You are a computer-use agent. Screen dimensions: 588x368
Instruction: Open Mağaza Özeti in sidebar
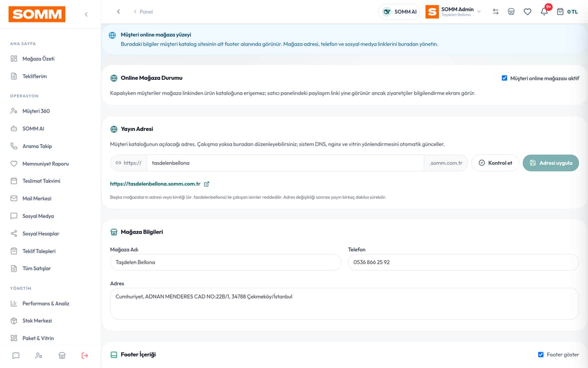(x=38, y=58)
